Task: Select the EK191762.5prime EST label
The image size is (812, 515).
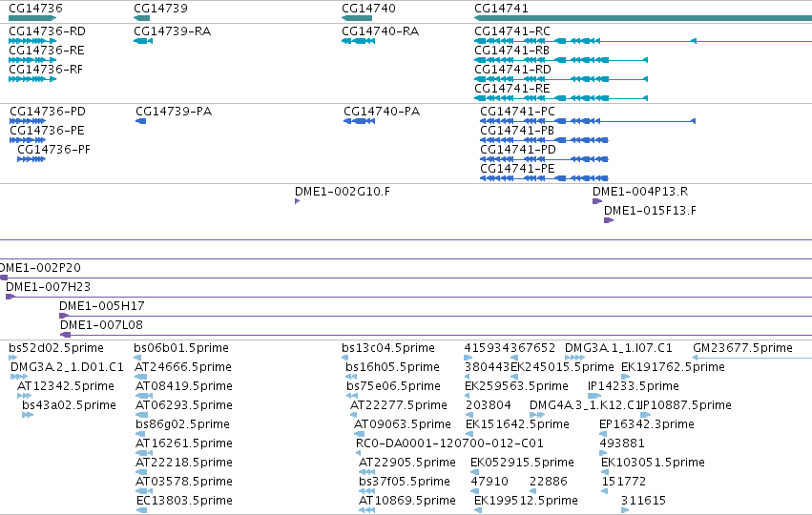Action: coord(674,367)
